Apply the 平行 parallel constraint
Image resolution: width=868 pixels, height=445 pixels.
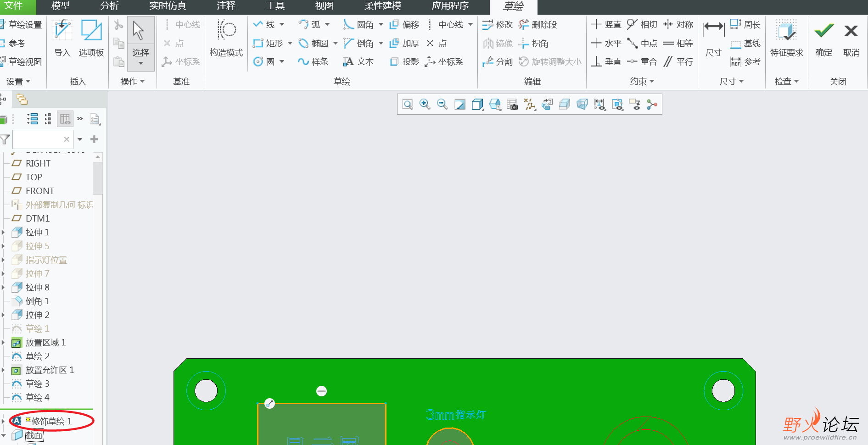(x=678, y=61)
